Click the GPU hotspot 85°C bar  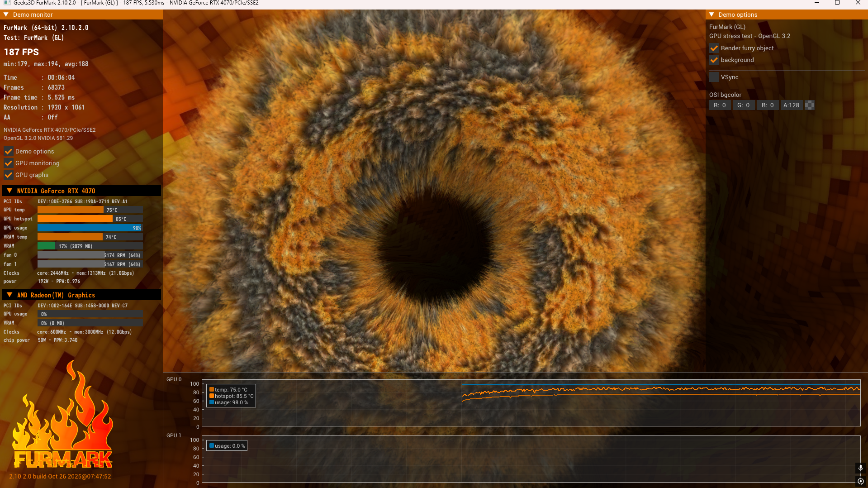coord(90,219)
